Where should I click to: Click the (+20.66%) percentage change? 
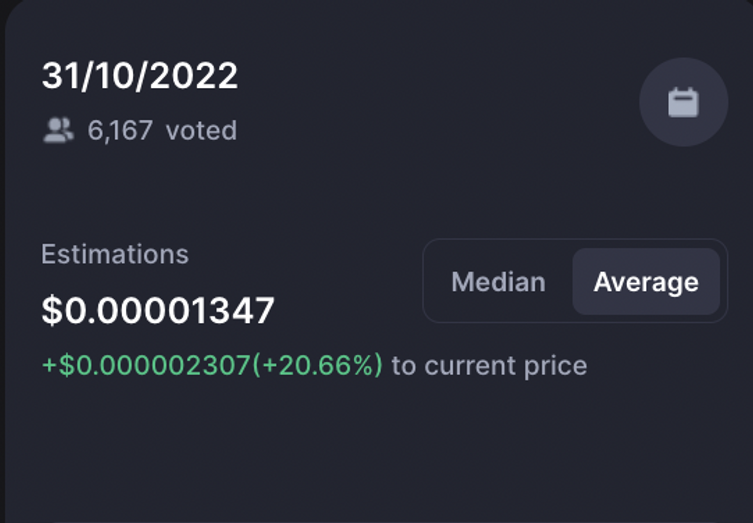click(317, 365)
